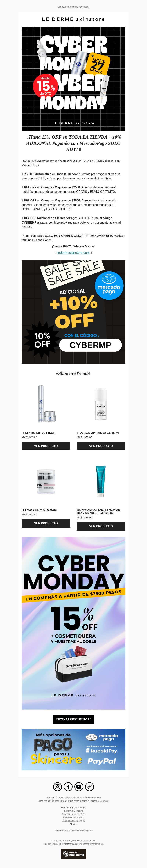Click the OBTENER DESCUENTOS button
147x868 pixels.
pyautogui.click(x=73, y=719)
